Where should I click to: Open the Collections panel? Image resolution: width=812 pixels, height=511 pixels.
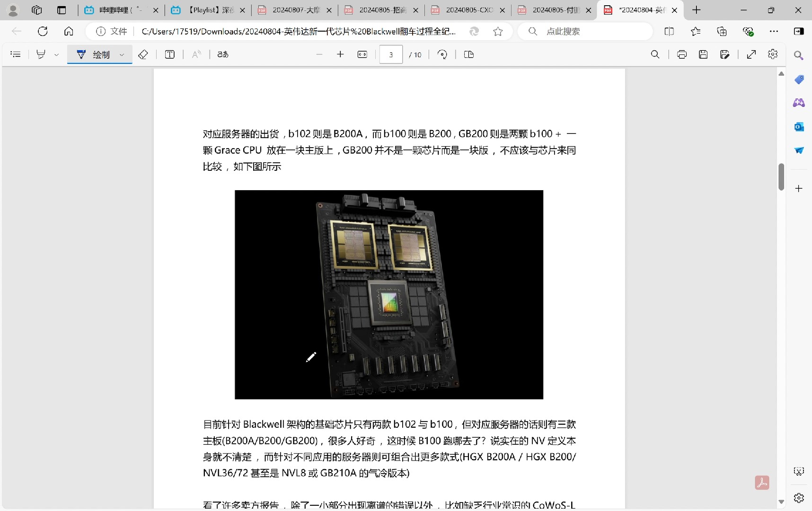click(722, 31)
